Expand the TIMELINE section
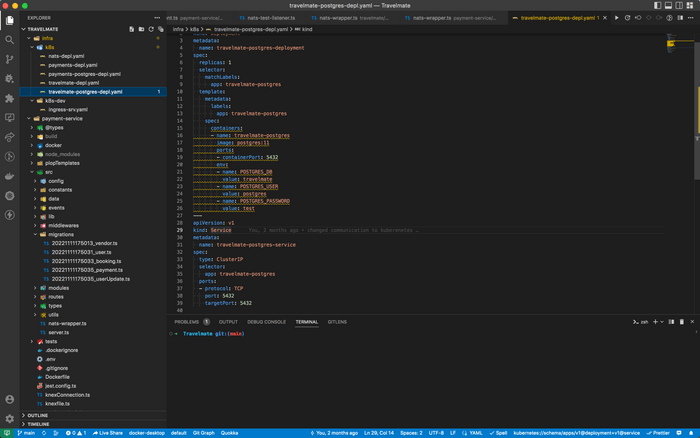This screenshot has width=700, height=438. pos(93,424)
